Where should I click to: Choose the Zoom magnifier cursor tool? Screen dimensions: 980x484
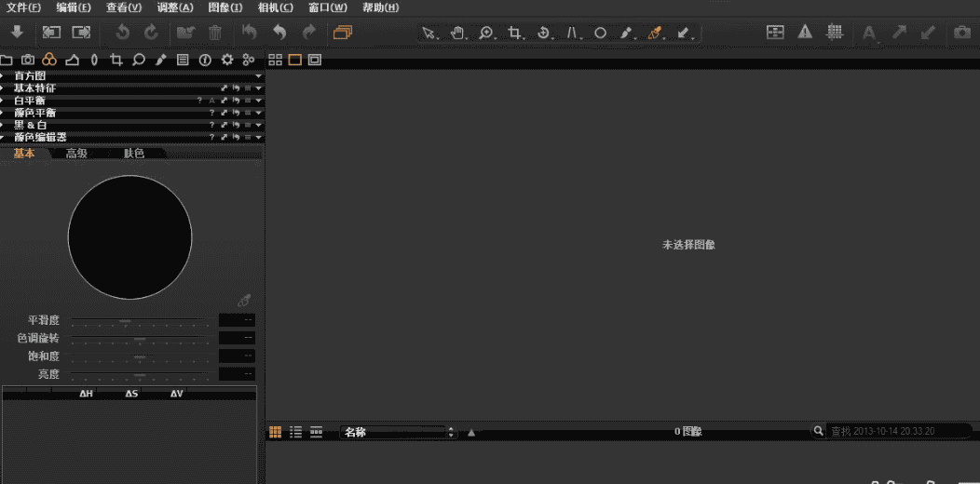486,33
